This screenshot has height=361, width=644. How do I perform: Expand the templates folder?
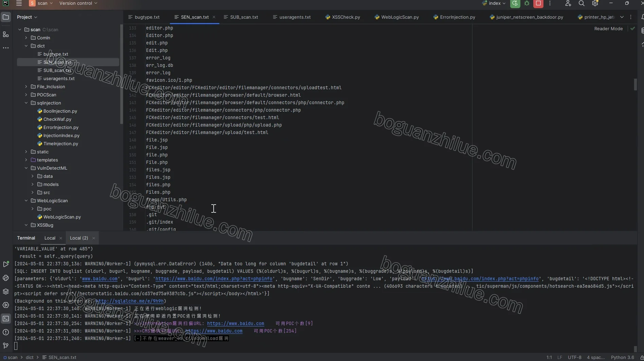point(26,160)
